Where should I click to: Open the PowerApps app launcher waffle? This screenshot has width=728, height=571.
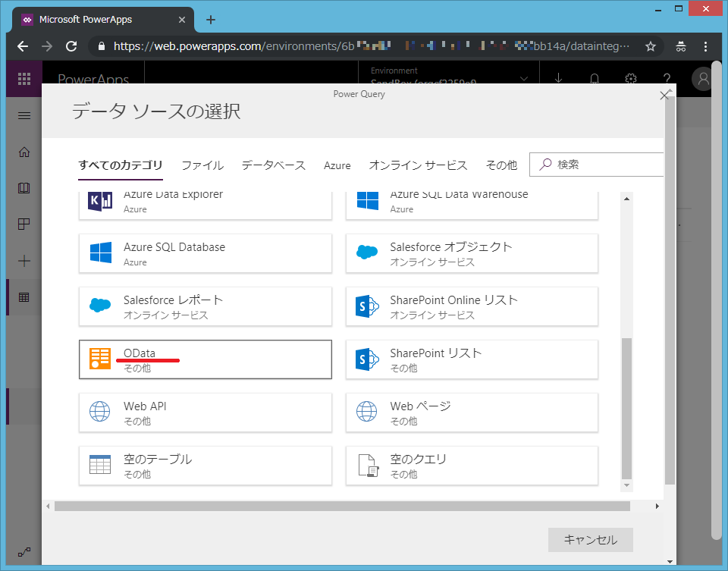point(24,78)
